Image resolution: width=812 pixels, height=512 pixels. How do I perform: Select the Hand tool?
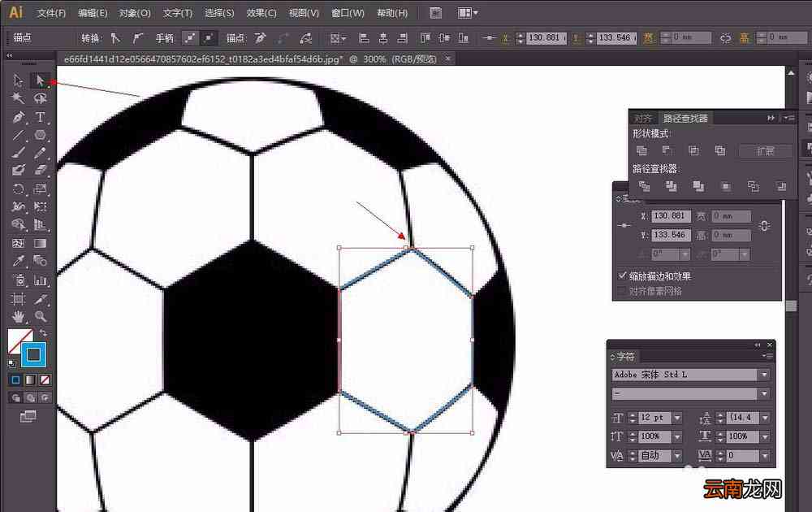(x=18, y=316)
